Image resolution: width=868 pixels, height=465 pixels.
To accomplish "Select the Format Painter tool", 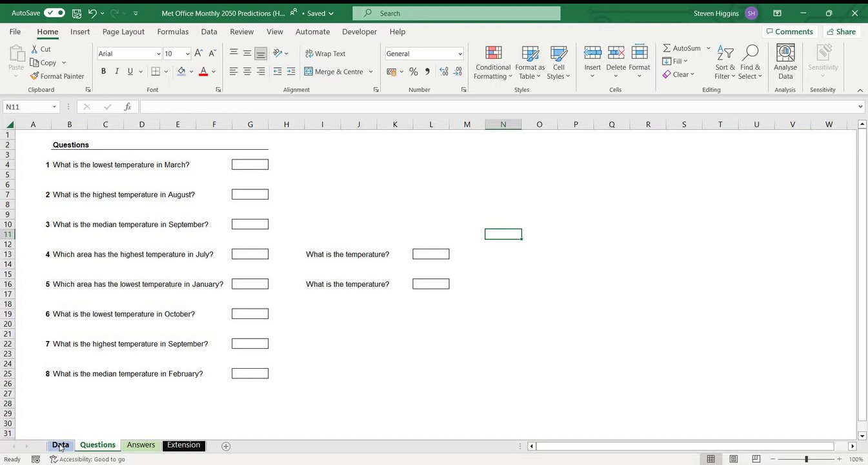I will click(57, 76).
